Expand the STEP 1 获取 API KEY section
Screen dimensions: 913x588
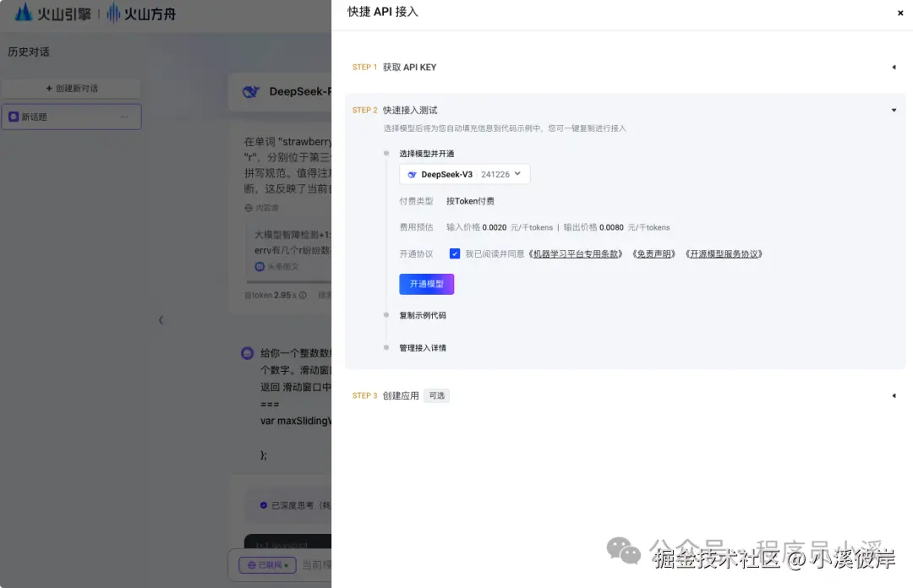(x=894, y=67)
